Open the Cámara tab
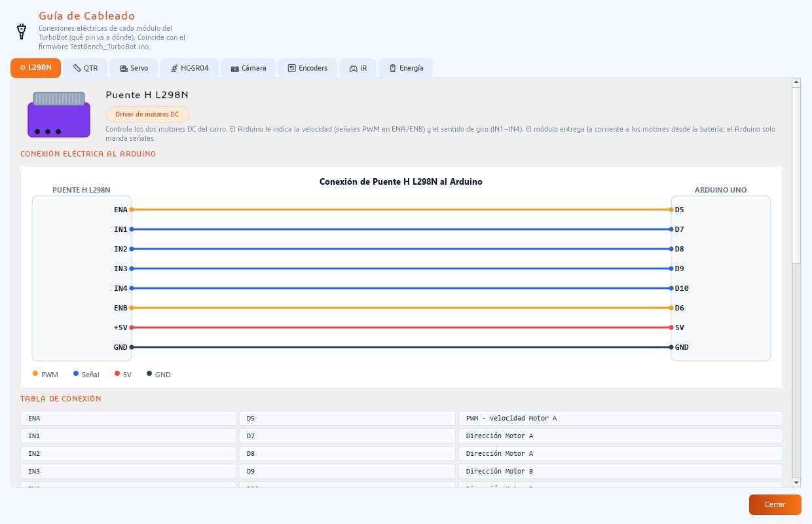The height and width of the screenshot is (524, 812). (248, 68)
